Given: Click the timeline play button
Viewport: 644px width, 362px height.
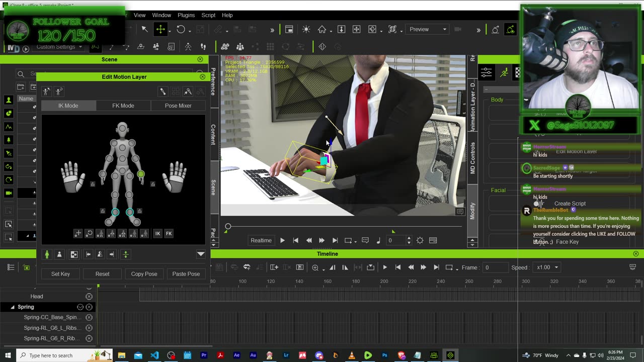Looking at the screenshot, I should [x=385, y=267].
